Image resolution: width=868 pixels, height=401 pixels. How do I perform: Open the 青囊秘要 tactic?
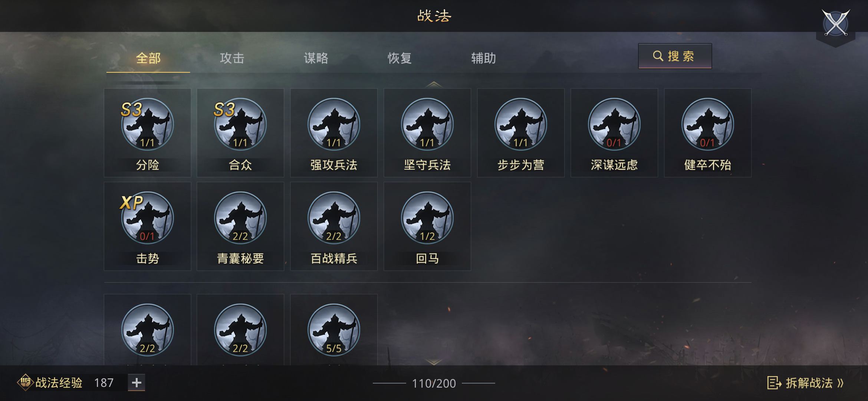[240, 226]
